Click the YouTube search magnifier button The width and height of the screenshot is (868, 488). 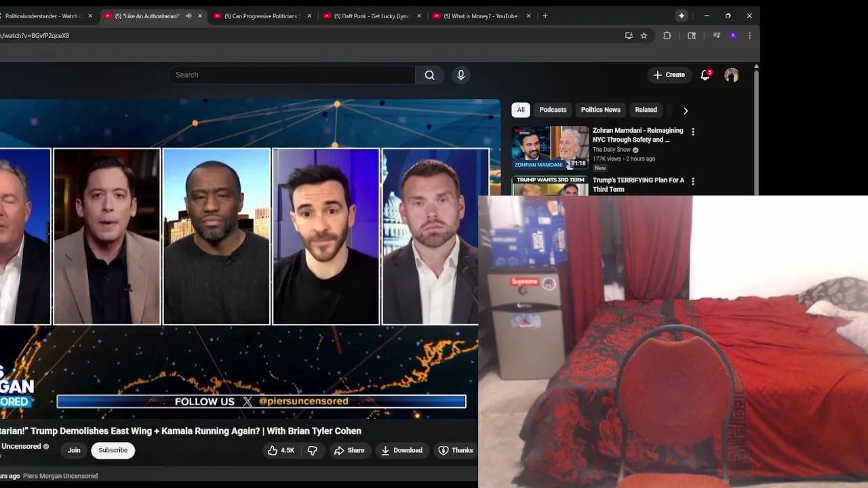(429, 75)
